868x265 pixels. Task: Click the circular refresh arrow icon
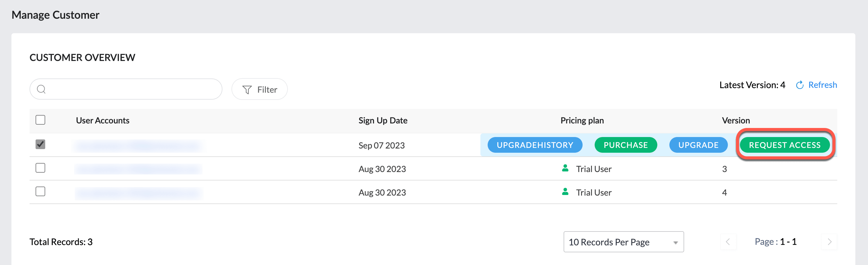[799, 85]
